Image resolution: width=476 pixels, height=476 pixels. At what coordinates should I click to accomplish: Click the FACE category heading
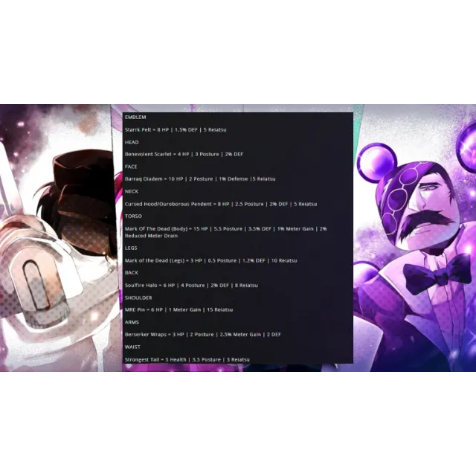click(131, 167)
